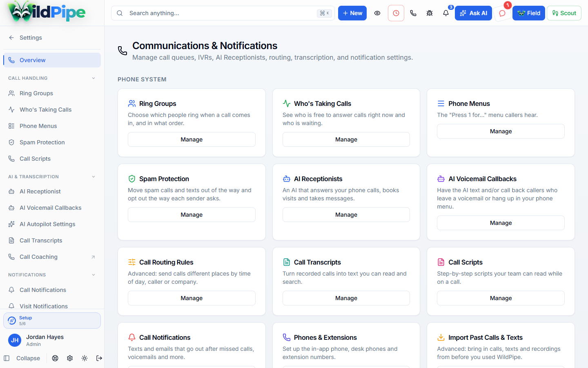Click the red clock icon in top bar
The height and width of the screenshot is (368, 588).
tap(396, 13)
